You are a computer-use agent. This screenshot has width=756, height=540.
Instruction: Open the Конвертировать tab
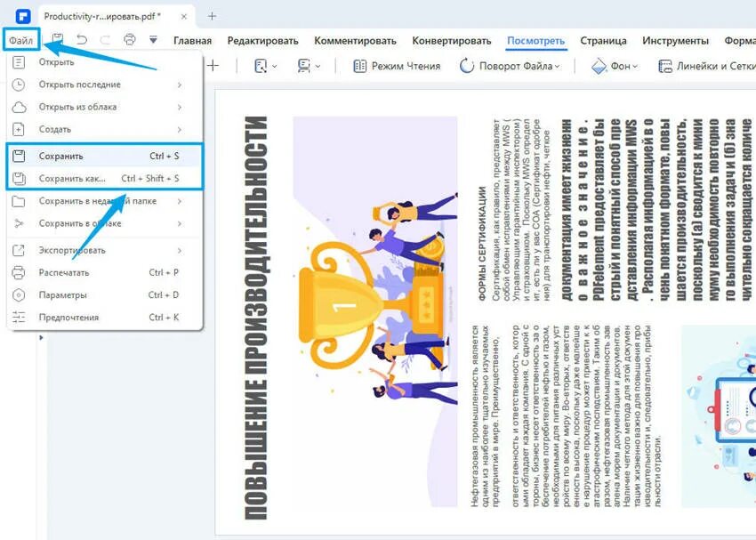click(x=451, y=41)
